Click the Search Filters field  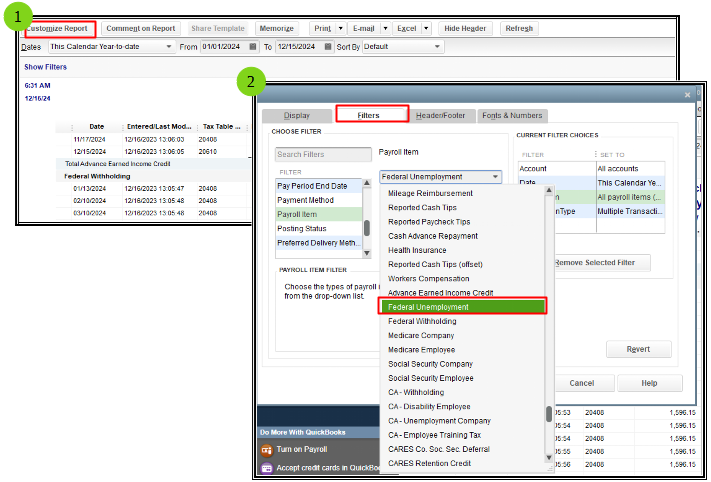pyautogui.click(x=323, y=155)
